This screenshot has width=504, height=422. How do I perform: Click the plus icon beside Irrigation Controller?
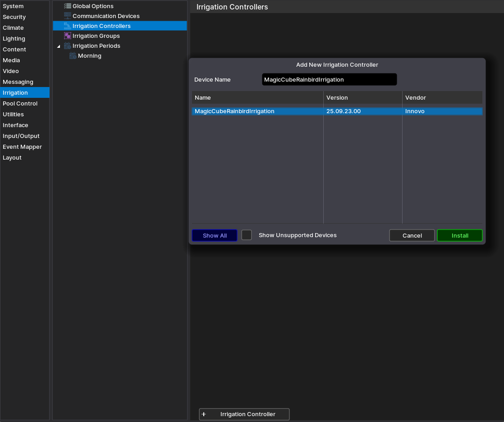[204, 414]
